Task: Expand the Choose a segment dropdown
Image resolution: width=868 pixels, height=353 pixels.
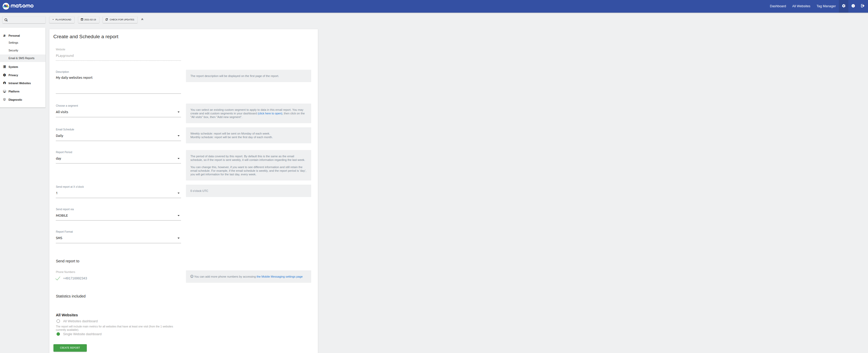Action: pyautogui.click(x=118, y=112)
